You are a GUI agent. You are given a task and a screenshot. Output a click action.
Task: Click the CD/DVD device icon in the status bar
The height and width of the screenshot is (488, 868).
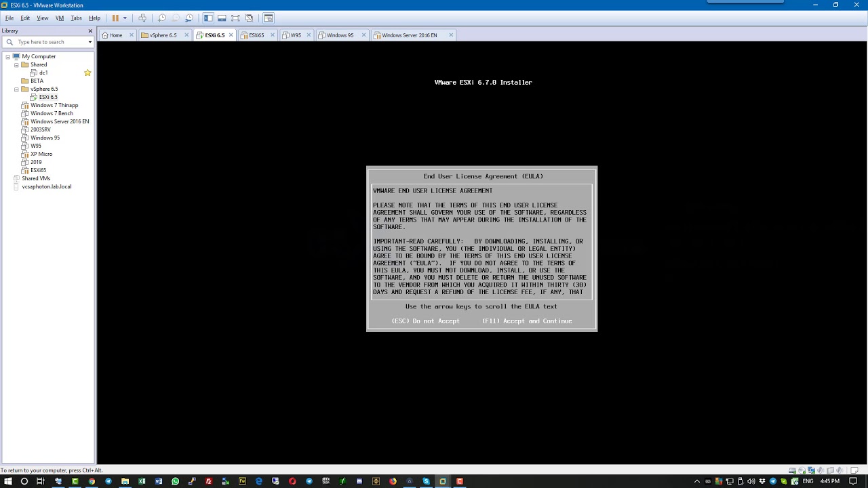click(x=802, y=470)
